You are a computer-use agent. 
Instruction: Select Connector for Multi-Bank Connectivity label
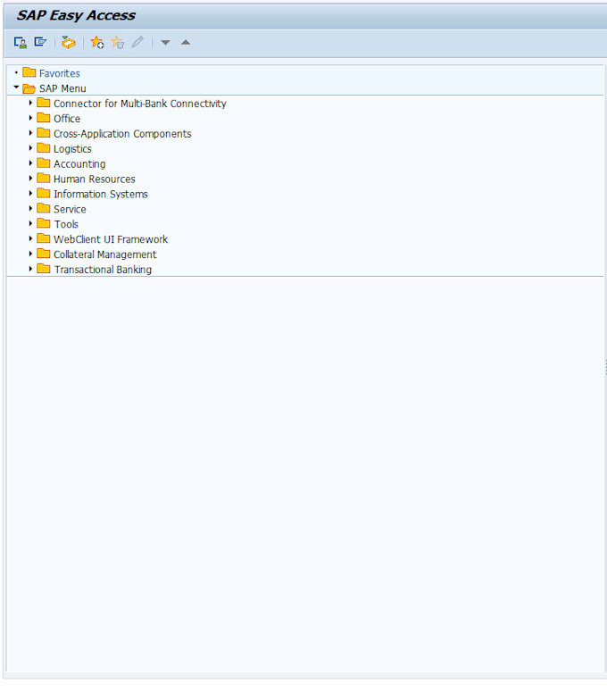(x=139, y=104)
